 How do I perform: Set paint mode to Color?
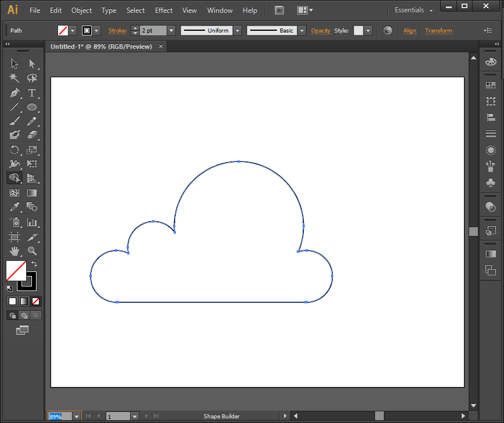click(13, 302)
